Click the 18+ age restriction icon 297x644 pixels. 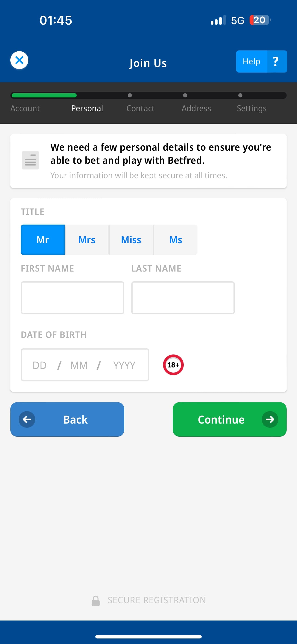(x=173, y=365)
